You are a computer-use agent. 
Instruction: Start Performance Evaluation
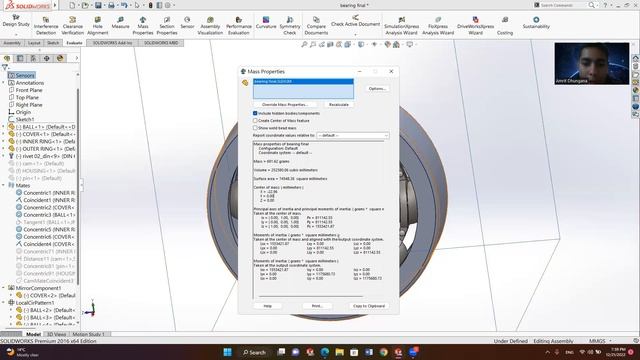[x=239, y=26]
